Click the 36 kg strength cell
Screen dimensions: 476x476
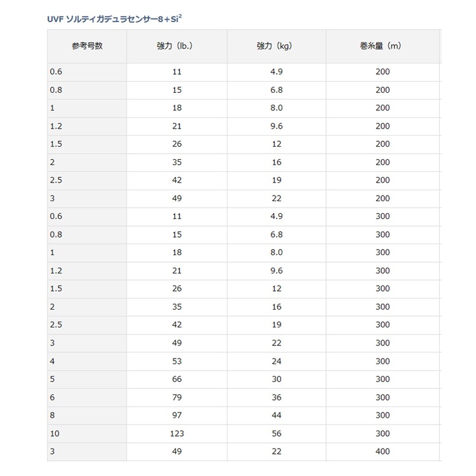tap(276, 397)
